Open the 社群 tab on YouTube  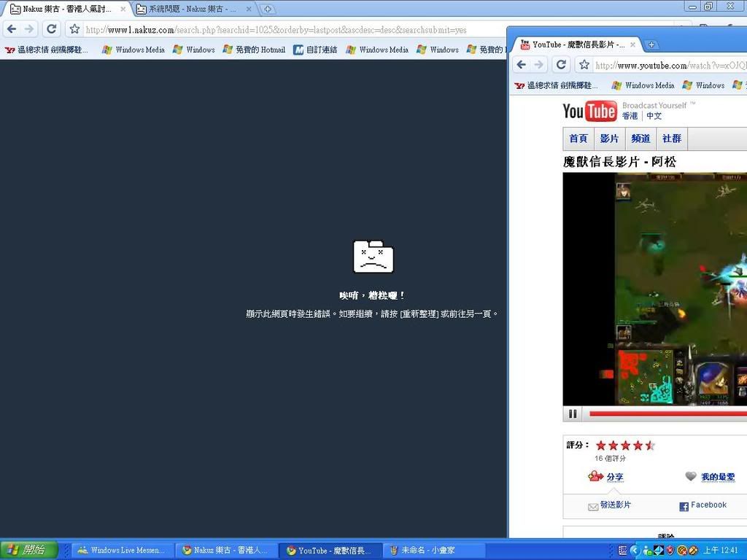click(672, 139)
